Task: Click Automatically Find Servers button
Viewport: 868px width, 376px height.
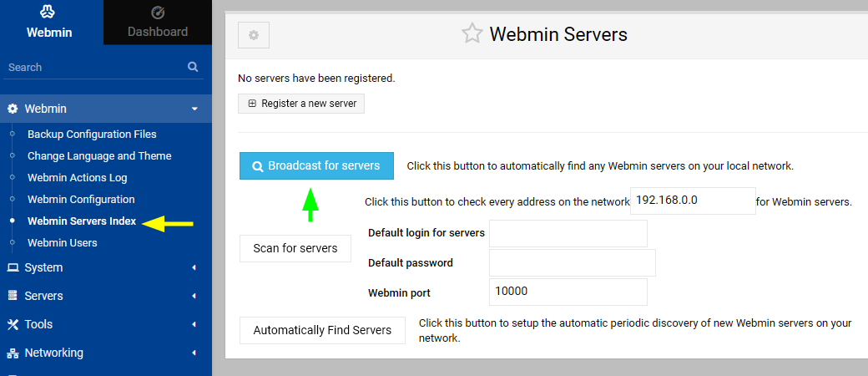Action: click(322, 331)
